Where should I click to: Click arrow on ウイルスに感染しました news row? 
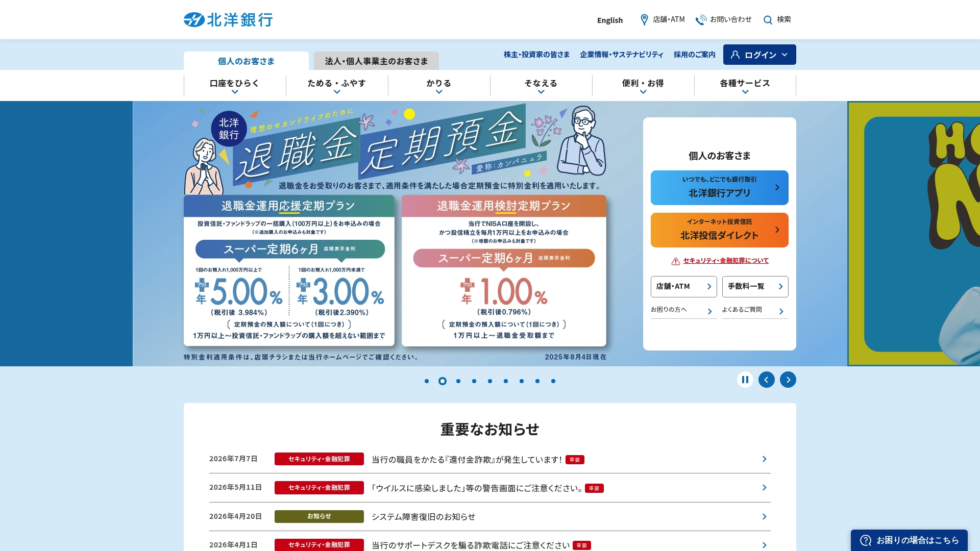[x=764, y=488]
